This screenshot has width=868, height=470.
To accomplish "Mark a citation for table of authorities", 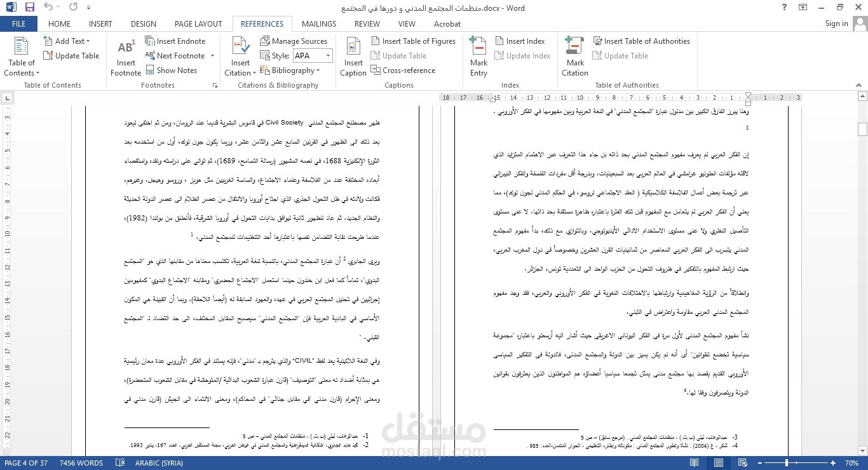I will pos(574,57).
